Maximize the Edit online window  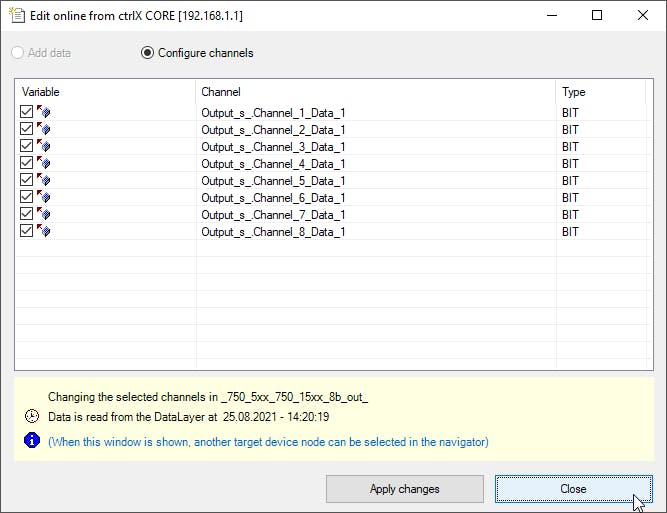coord(597,15)
